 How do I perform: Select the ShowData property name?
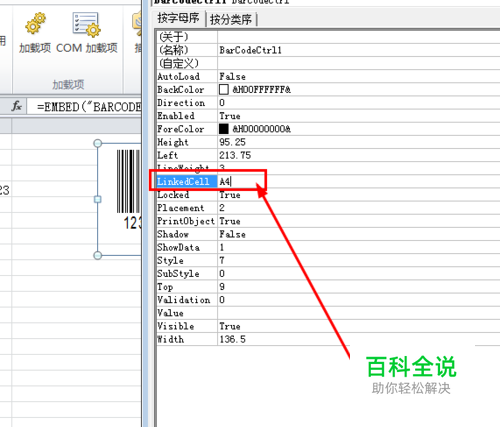[x=178, y=247]
